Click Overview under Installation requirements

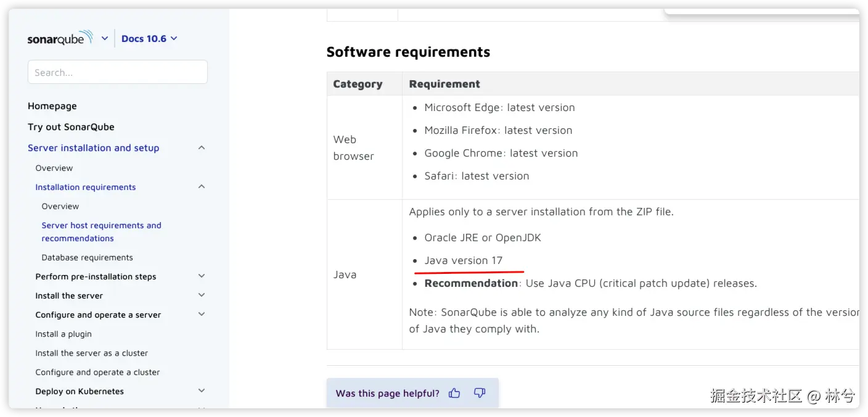(x=60, y=206)
